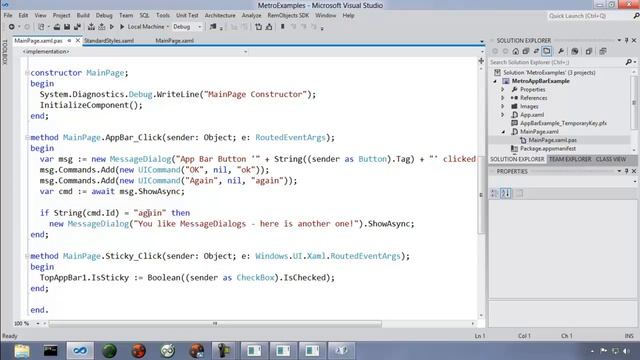Switch to the MainPage.xaml editor tab
Viewport: 640px width, 360px height.
point(175,41)
